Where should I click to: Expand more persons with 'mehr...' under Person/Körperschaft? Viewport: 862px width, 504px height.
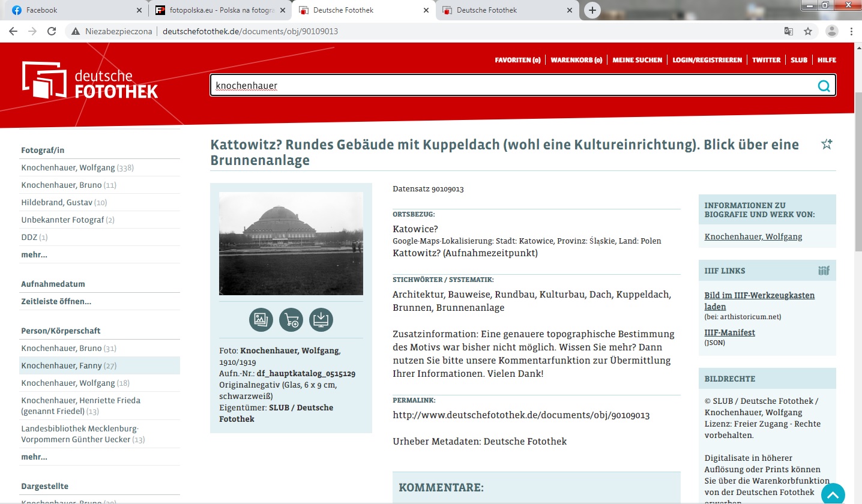[x=34, y=457]
